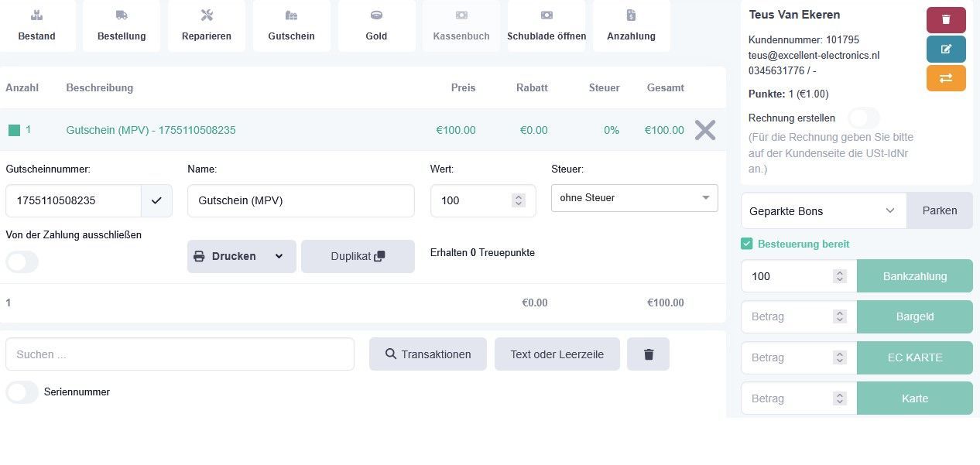
Task: Expand the Drucken dropdown button
Action: [242, 256]
